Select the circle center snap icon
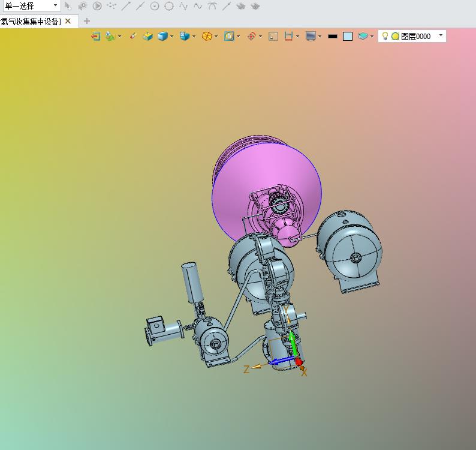Screen dimensions: 476x450 click(155, 6)
